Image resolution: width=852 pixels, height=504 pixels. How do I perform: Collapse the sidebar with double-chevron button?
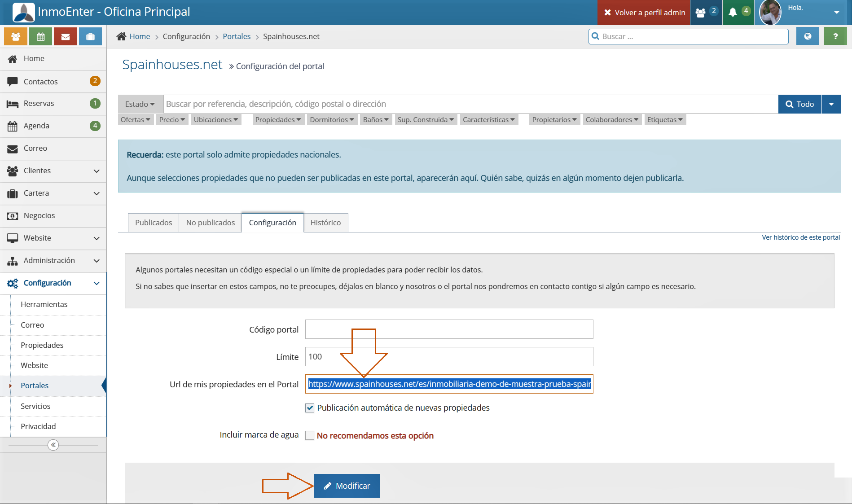(x=53, y=445)
